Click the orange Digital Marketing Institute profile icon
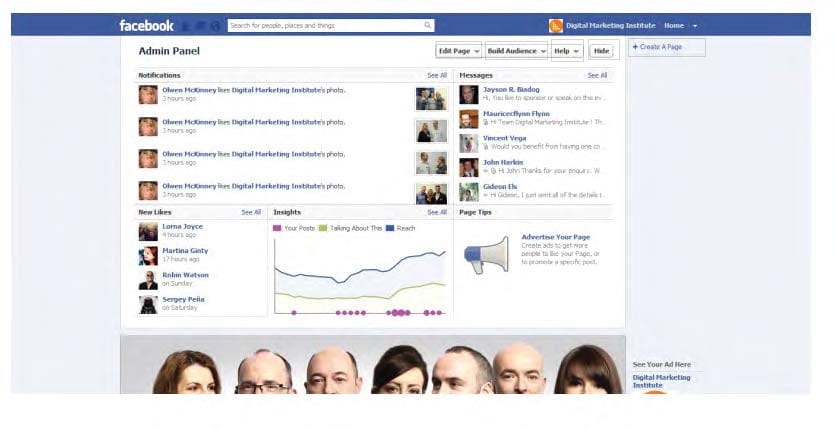Screen dimensions: 836x430 coord(556,26)
